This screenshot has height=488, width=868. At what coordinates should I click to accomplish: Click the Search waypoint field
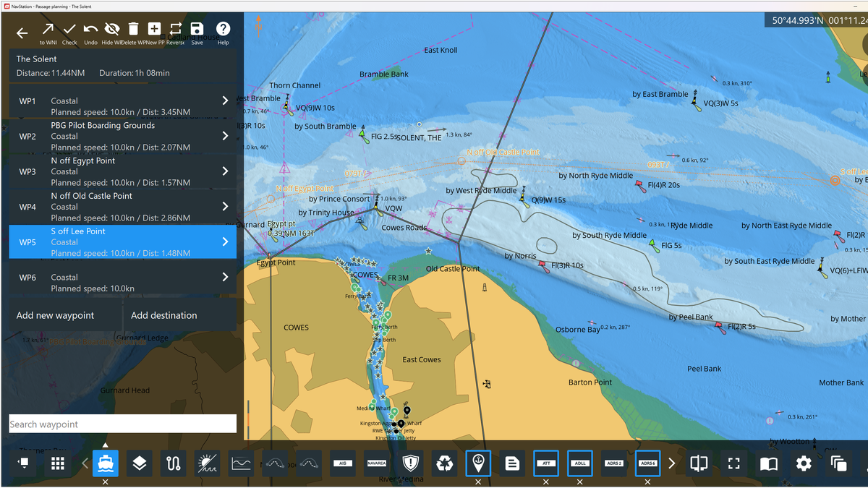tap(122, 424)
